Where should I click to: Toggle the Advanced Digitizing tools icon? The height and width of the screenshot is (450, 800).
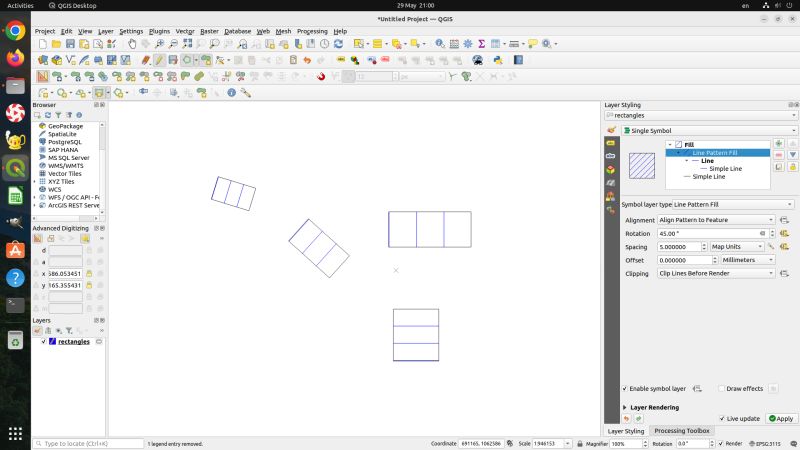(x=42, y=77)
